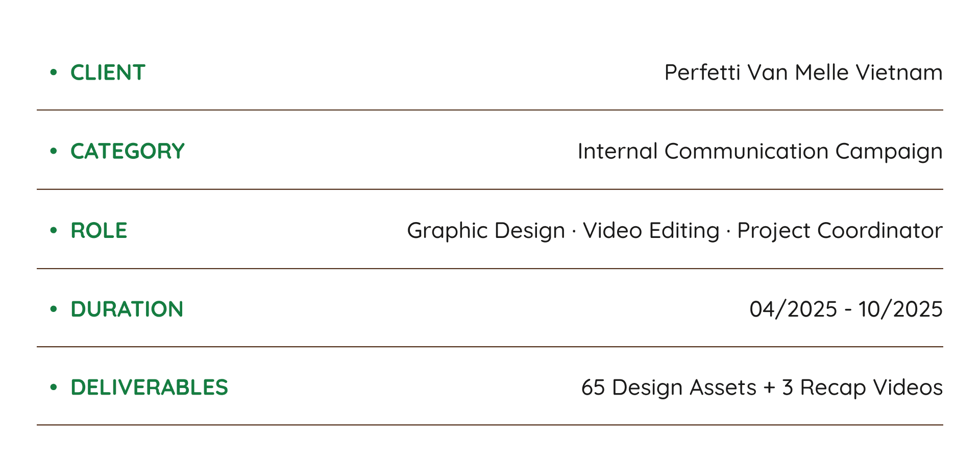
Task: Click the divider line below CLIENT row
Action: click(490, 110)
